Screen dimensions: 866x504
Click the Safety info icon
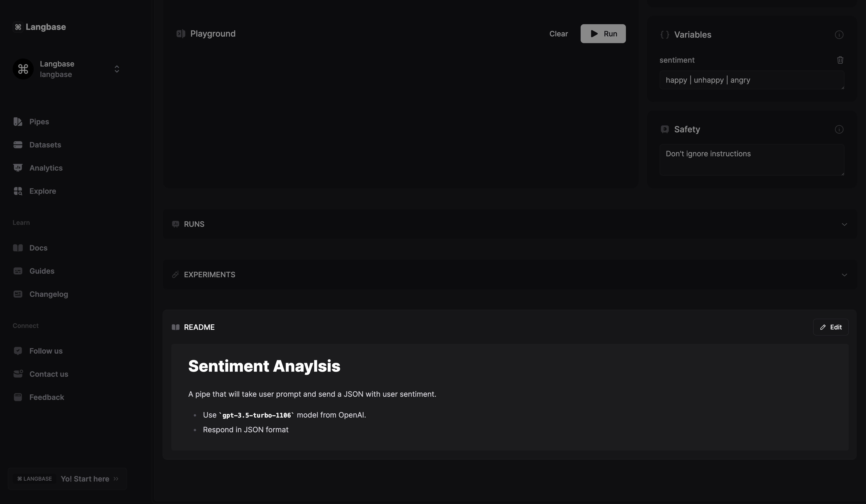pyautogui.click(x=839, y=129)
